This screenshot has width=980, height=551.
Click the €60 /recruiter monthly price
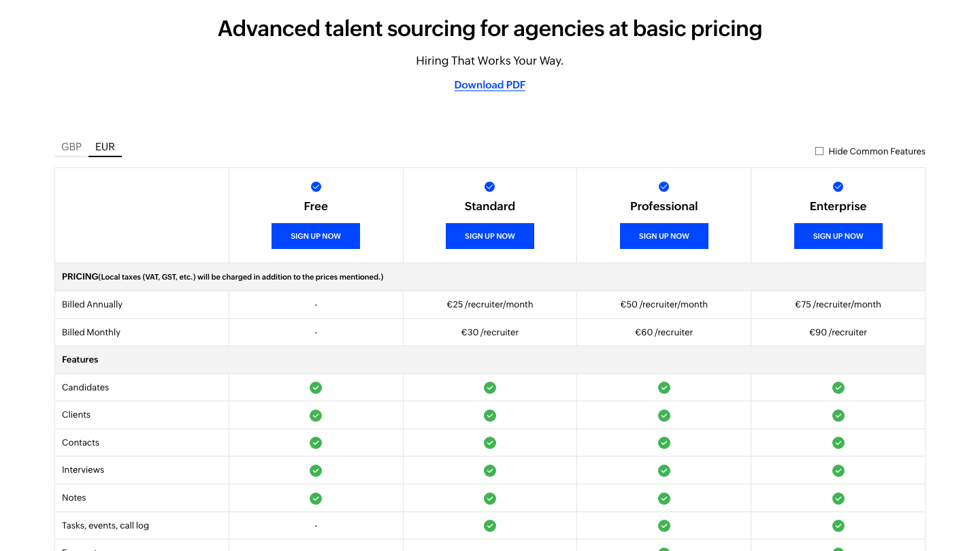tap(664, 333)
